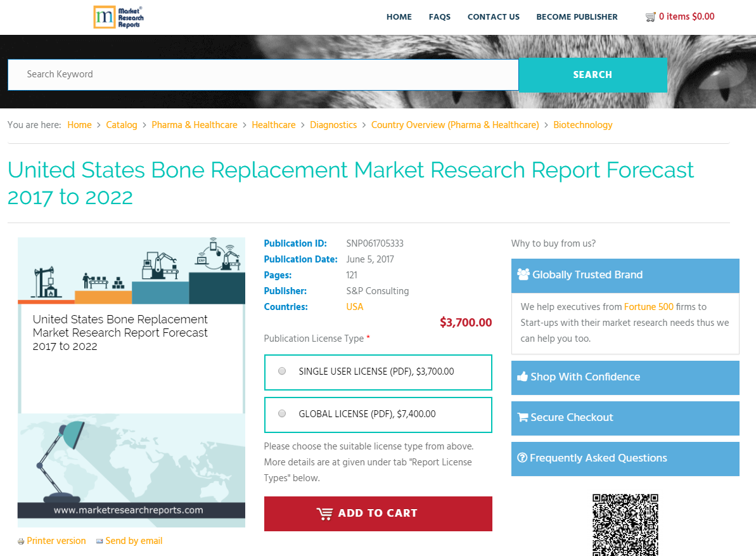Expand Secure Checkout panel
756x556 pixels.
click(625, 418)
